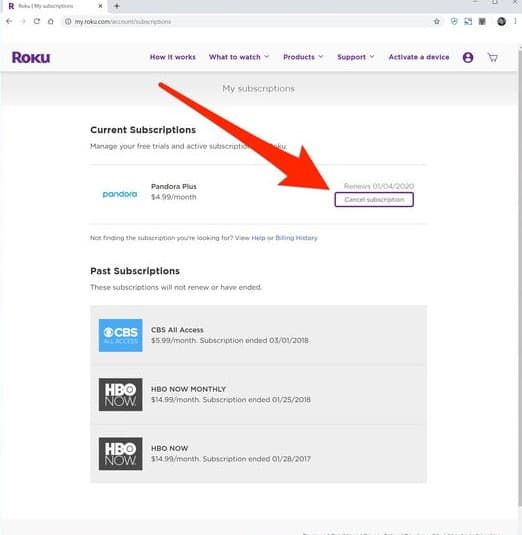Click Subscription ended 01/28/2017 text
The width and height of the screenshot is (522, 535).
pyautogui.click(x=257, y=459)
